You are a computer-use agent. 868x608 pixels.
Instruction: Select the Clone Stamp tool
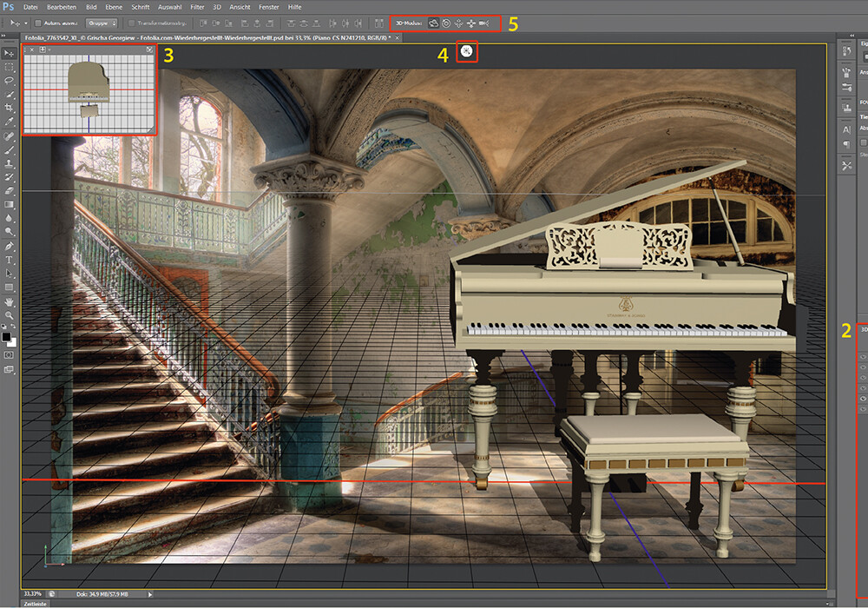click(x=9, y=164)
